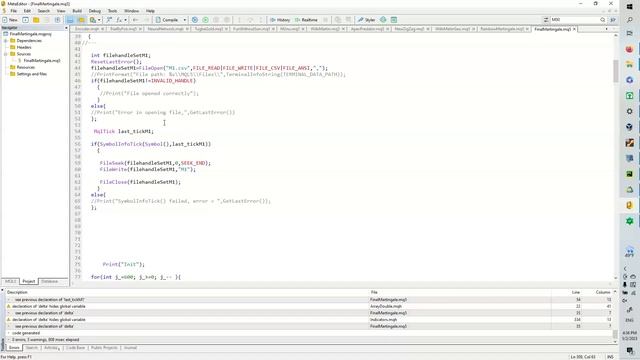Start debugging on history green icon

point(205,20)
